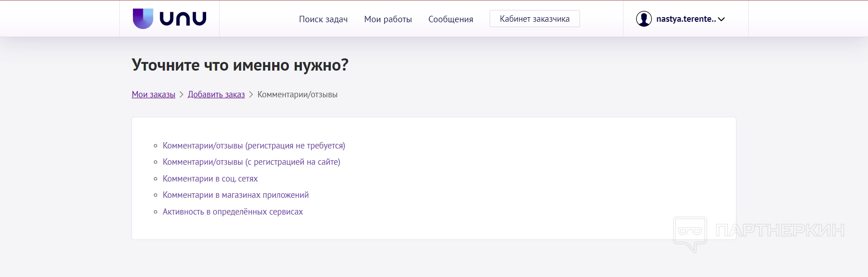
Task: Click the breadcrumb arrow after Мои заказы
Action: [x=181, y=95]
